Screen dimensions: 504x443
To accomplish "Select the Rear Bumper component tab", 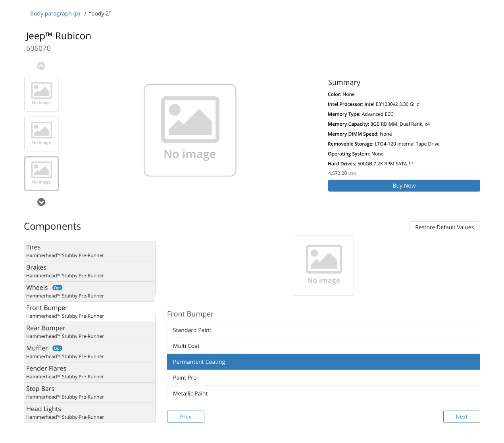I will [90, 332].
